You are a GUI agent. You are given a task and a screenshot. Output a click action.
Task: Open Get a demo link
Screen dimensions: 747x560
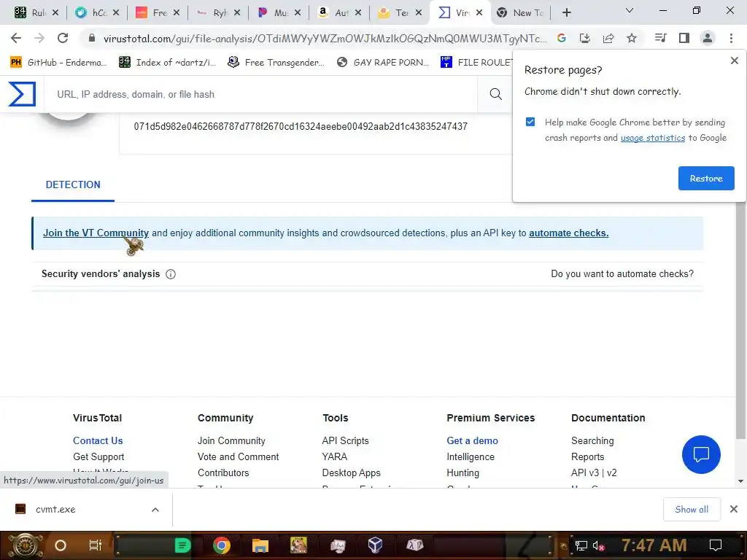click(472, 440)
